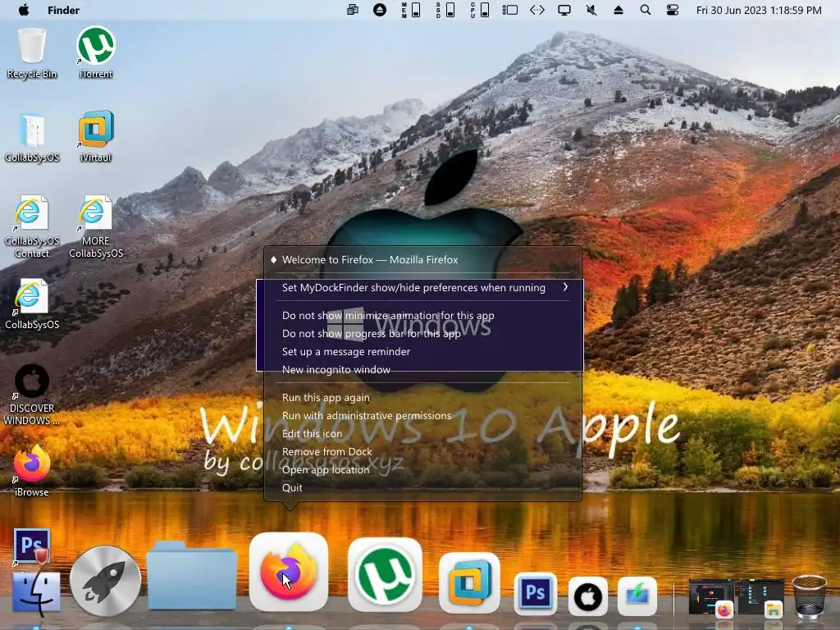
Task: Open the CollabSysOS Contact shortcut
Action: coord(32,226)
